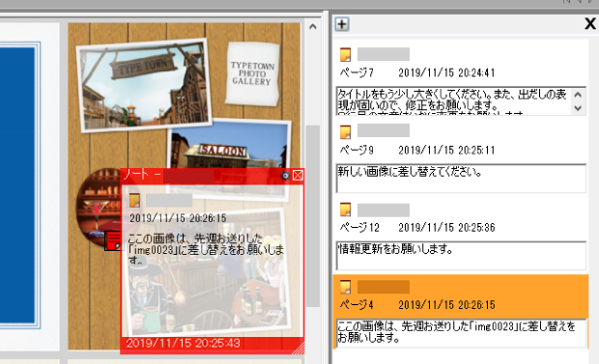Click timestamp 2019/11/15 20:25:11
Screen dimensions: 599x364
coord(446,150)
